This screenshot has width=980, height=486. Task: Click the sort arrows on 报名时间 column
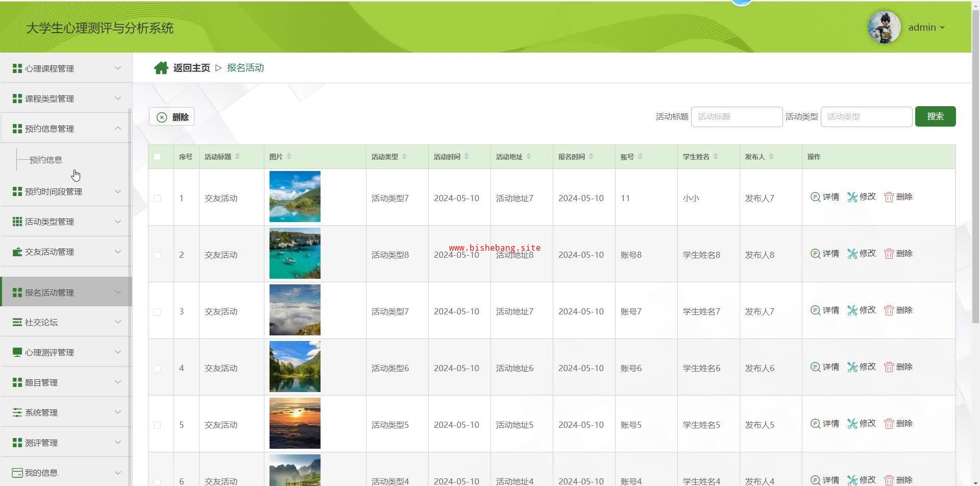[x=591, y=157]
